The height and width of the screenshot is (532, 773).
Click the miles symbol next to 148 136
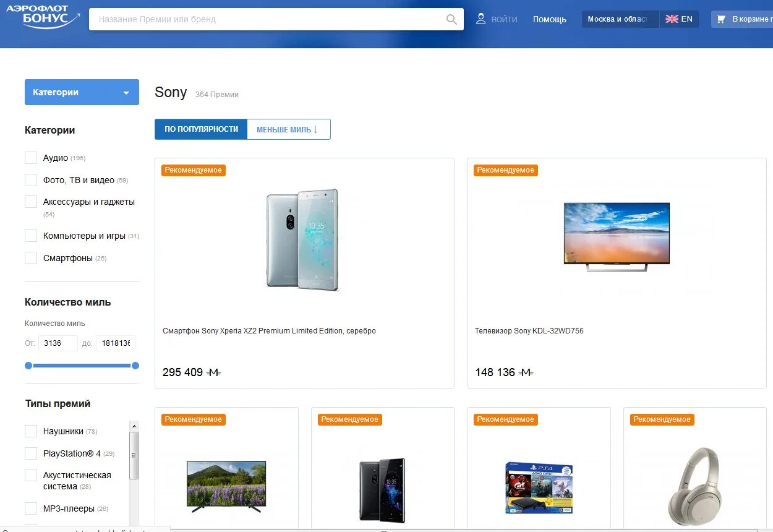526,372
